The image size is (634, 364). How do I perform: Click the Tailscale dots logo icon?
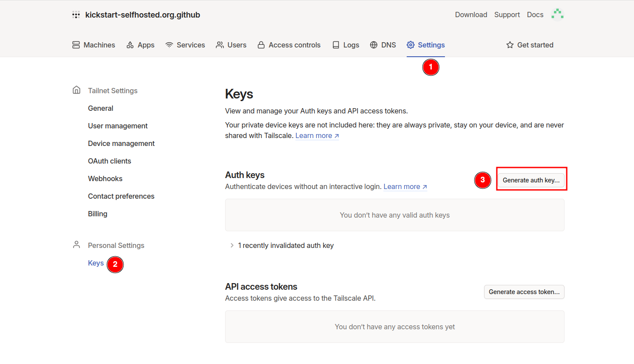coord(76,15)
